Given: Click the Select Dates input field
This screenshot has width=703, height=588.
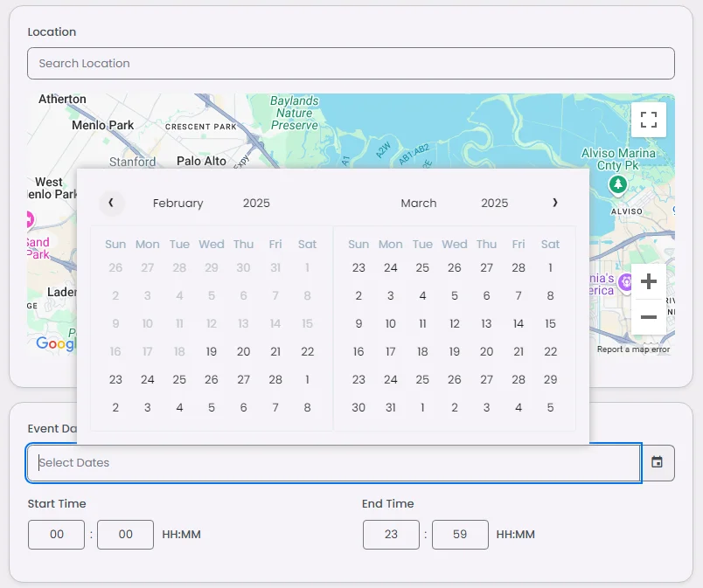Looking at the screenshot, I should (x=332, y=462).
